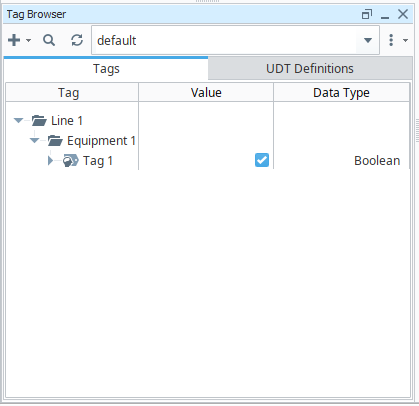
Task: Expand the Tag 1 node
Action: tap(50, 161)
